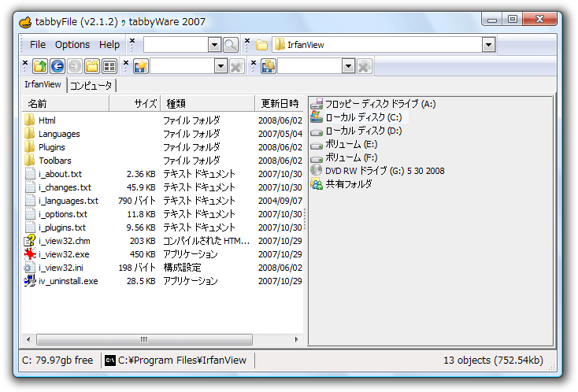Expand the favorites combo box dropdown
Screen dimensions: 578x392
tap(220, 66)
